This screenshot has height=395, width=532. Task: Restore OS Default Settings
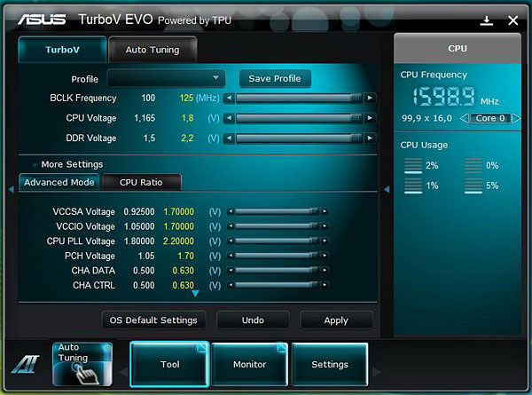pos(153,320)
